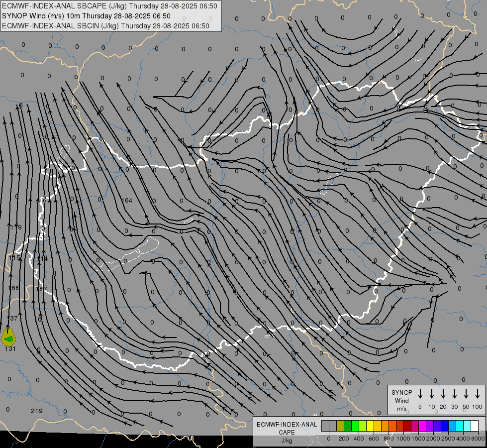Image resolution: width=487 pixels, height=448 pixels.
Task: Click the map value '137'
Action: [x=12, y=319]
